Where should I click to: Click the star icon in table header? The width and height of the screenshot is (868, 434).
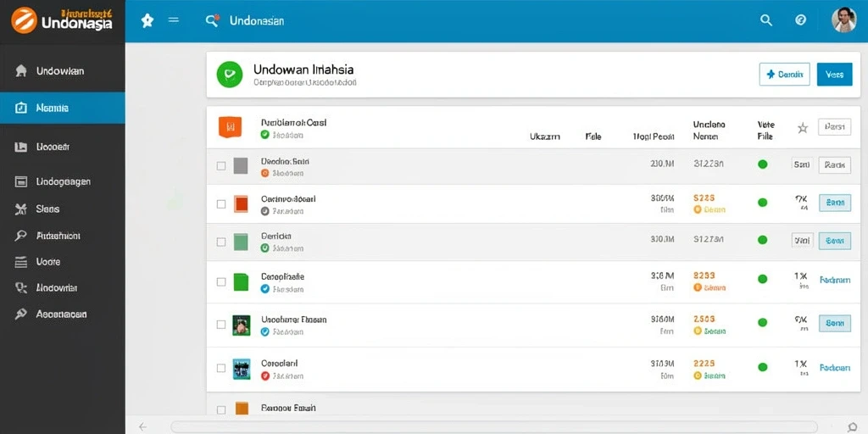(803, 128)
